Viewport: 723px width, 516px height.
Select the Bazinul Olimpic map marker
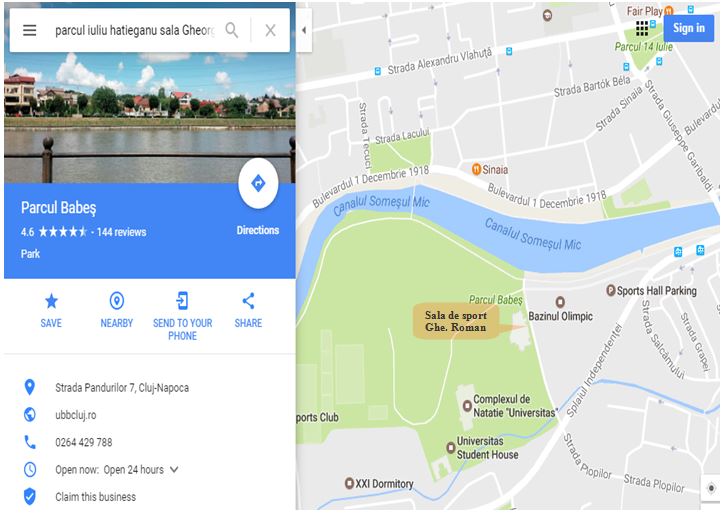tap(560, 302)
